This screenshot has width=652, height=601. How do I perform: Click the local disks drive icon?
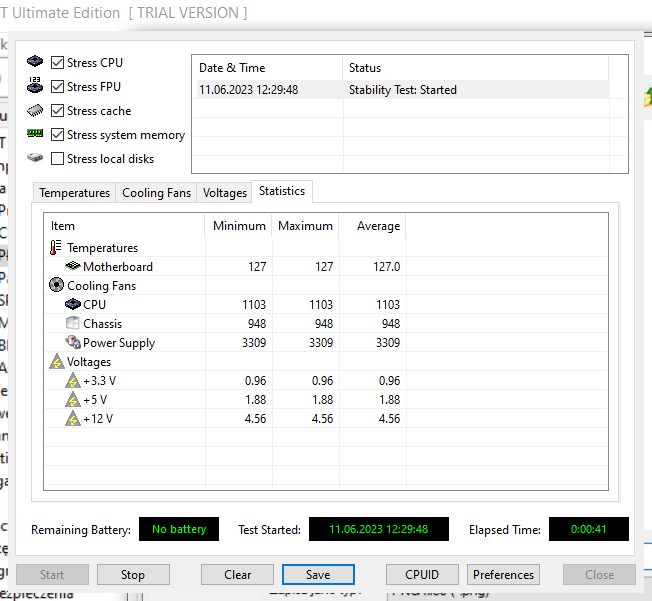pos(35,158)
